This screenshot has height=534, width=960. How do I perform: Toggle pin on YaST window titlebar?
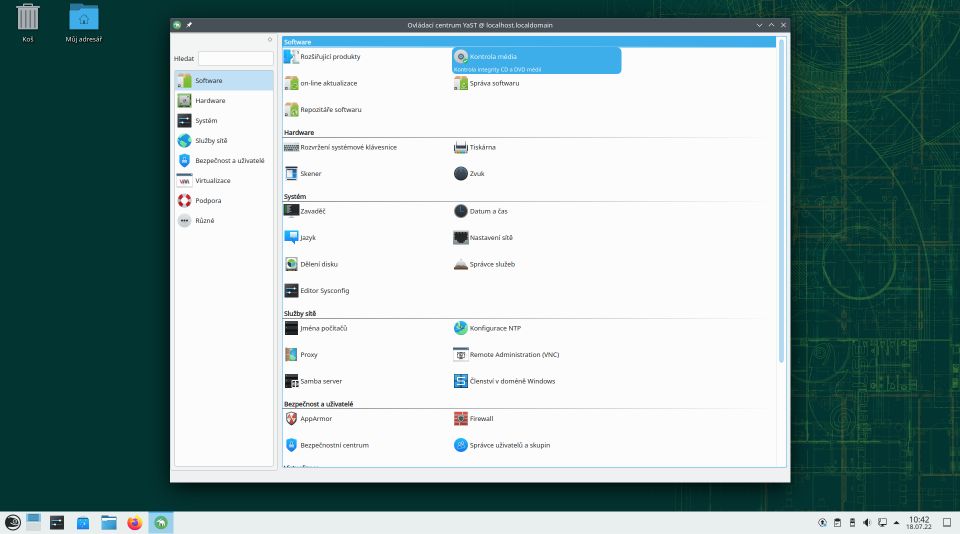click(189, 25)
